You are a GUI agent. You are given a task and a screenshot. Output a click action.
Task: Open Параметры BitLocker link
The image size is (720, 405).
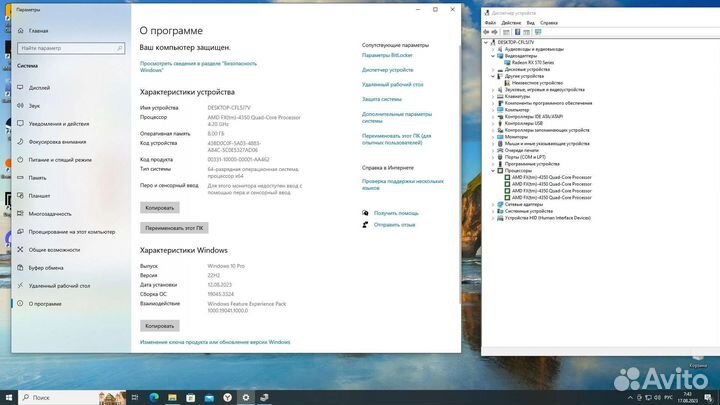click(x=387, y=55)
